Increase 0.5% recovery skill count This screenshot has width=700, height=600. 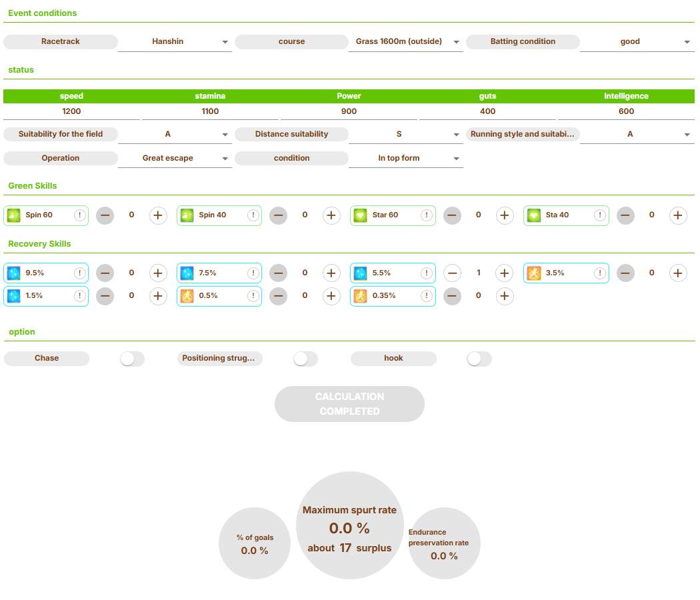[x=331, y=295]
